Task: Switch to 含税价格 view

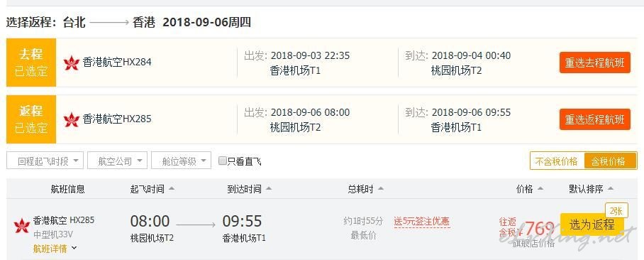Action: [611, 161]
